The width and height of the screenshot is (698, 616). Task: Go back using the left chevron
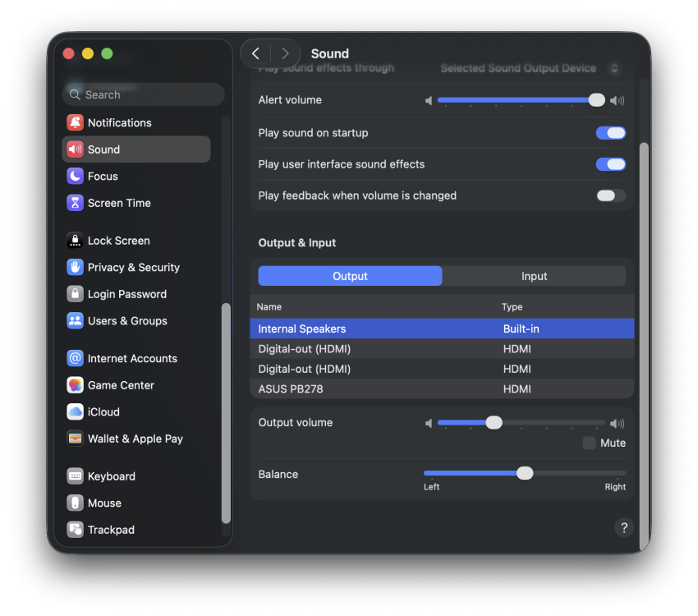click(x=256, y=54)
